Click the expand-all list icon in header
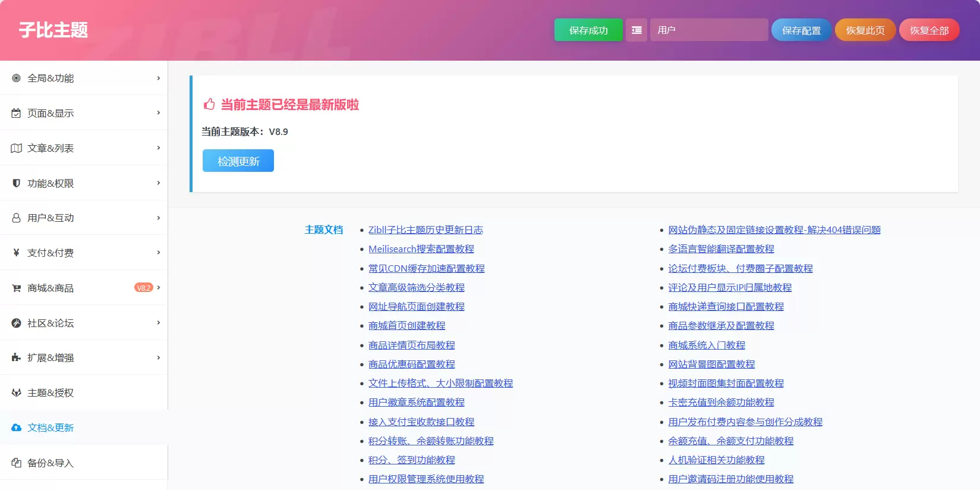 coord(636,30)
